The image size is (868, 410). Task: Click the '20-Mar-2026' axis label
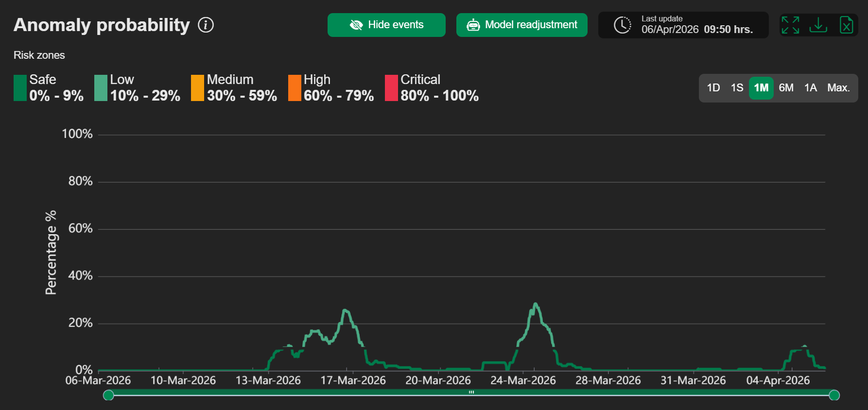(x=438, y=380)
